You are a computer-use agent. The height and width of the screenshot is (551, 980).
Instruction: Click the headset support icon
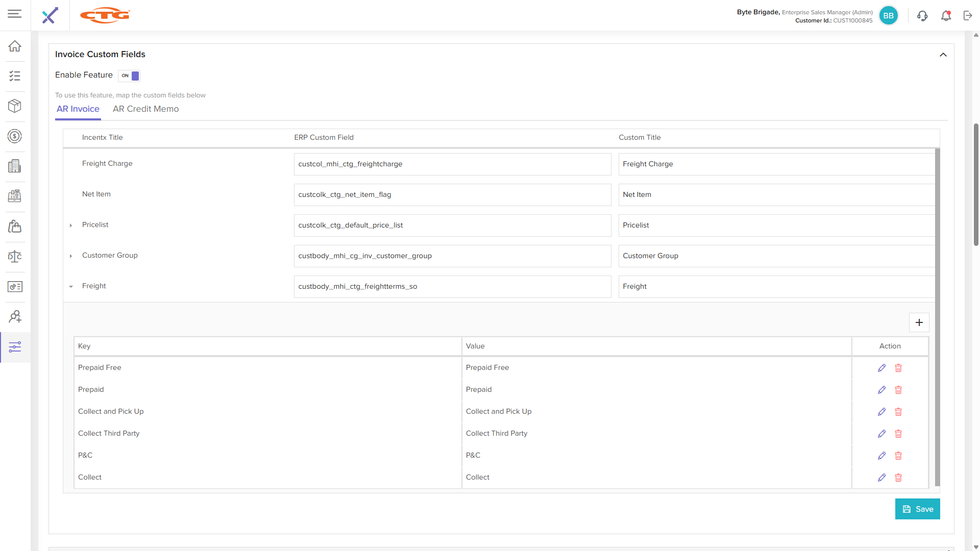tap(922, 16)
